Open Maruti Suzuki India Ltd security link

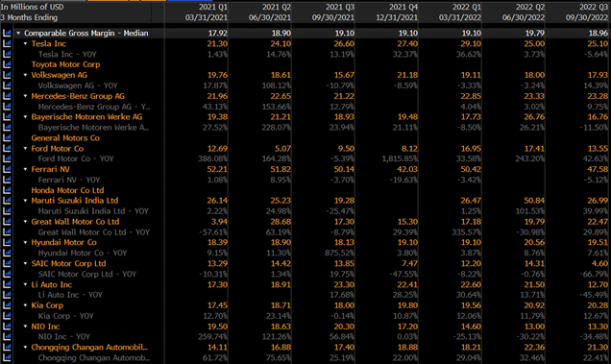point(75,201)
